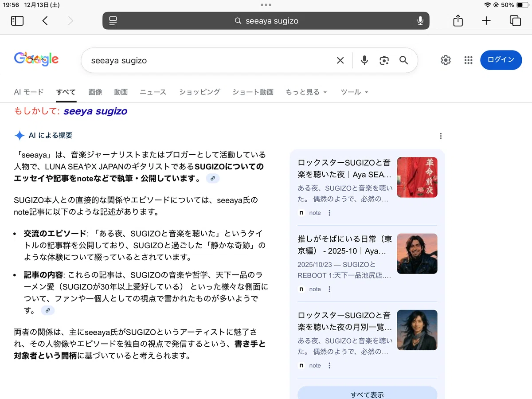
Task: Tap the Safari address bar text
Action: (272, 21)
